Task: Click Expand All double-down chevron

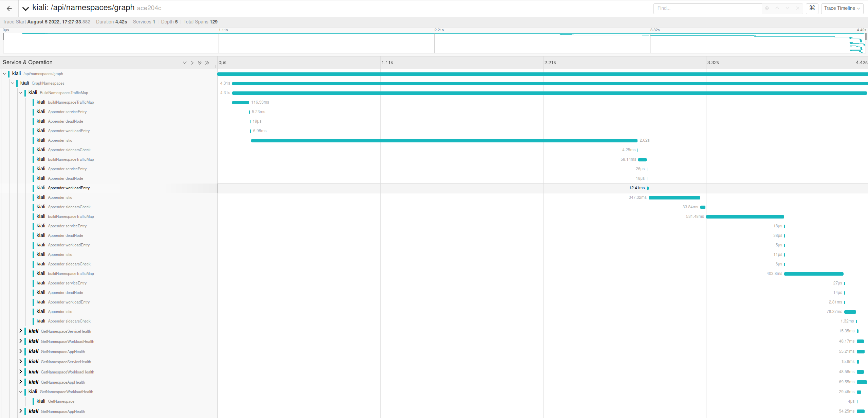Action: [x=200, y=63]
